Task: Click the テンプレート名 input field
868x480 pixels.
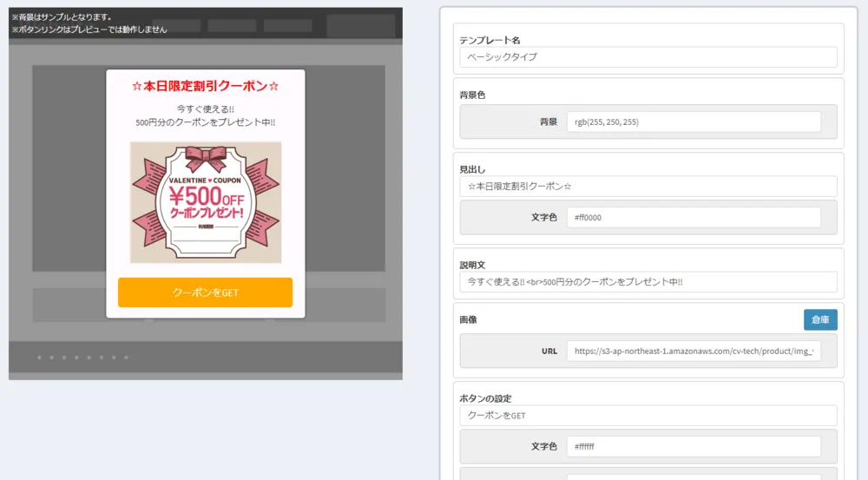Action: (648, 57)
